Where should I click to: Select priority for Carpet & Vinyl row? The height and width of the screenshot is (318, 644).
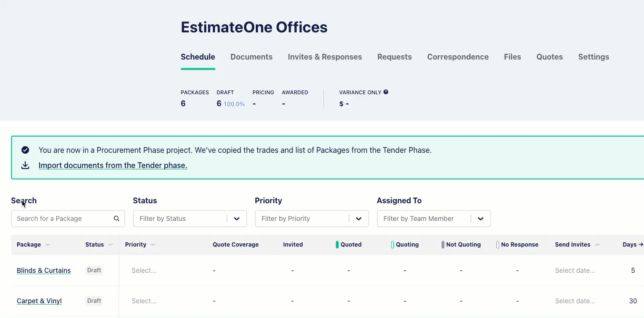point(144,301)
